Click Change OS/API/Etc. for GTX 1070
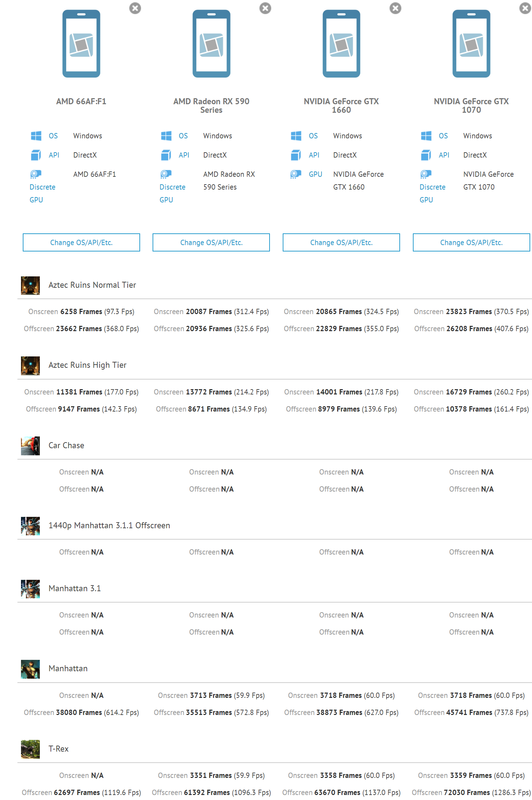 point(472,243)
